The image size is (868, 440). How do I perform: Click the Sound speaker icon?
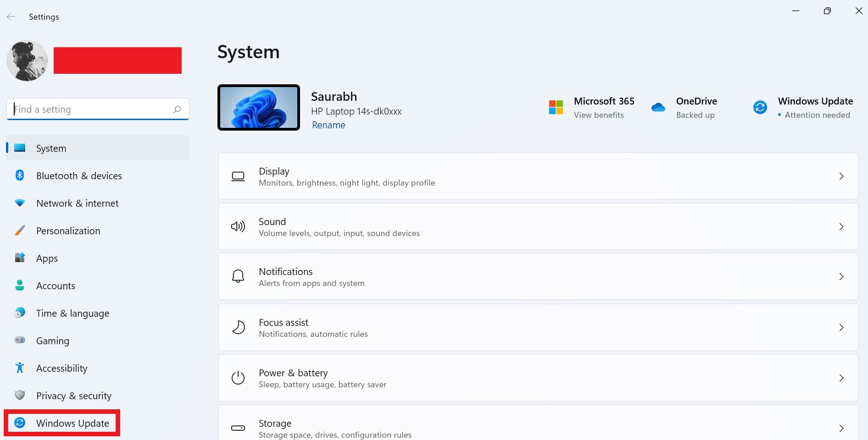pos(238,226)
